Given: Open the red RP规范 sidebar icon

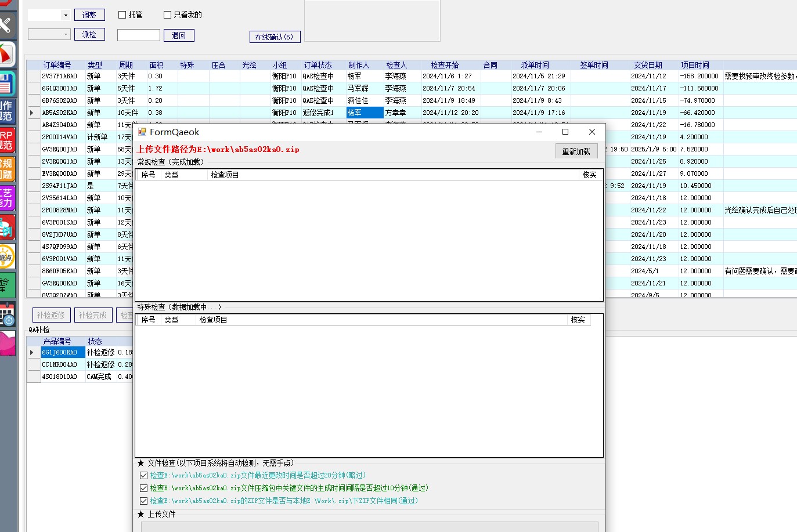Looking at the screenshot, I should coord(6,140).
